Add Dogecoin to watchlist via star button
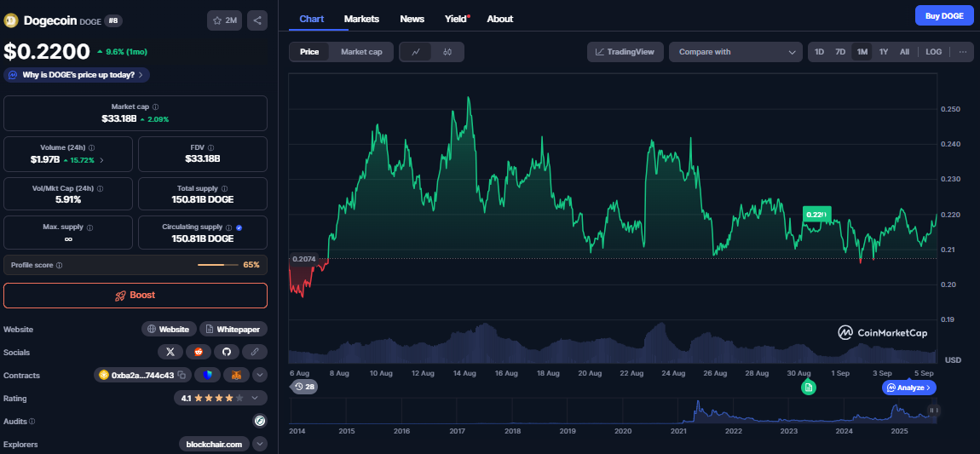The height and width of the screenshot is (454, 980). click(224, 20)
